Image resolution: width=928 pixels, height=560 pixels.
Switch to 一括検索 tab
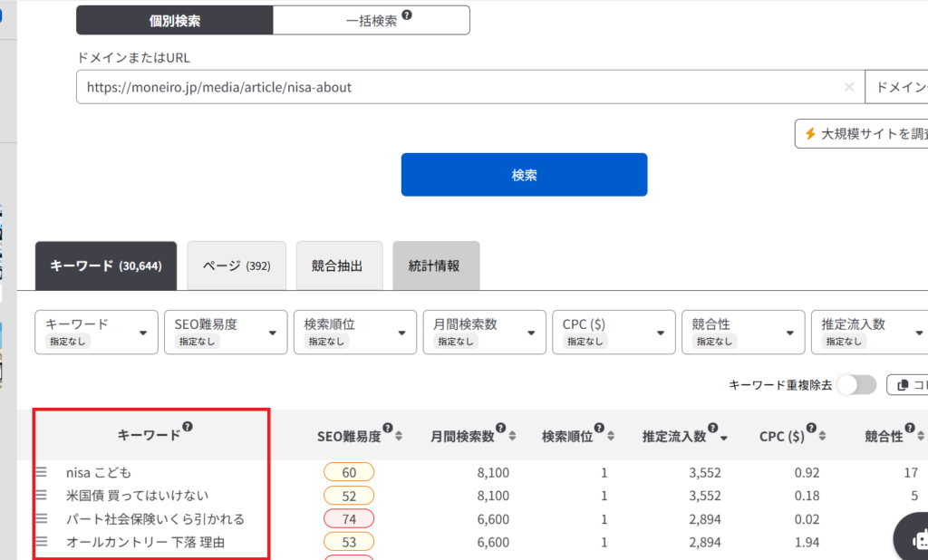371,20
